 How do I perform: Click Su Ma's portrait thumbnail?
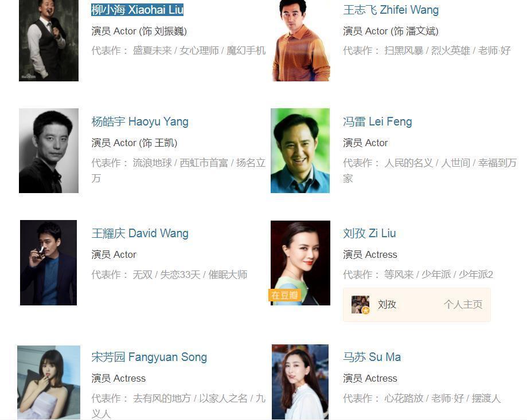click(300, 382)
